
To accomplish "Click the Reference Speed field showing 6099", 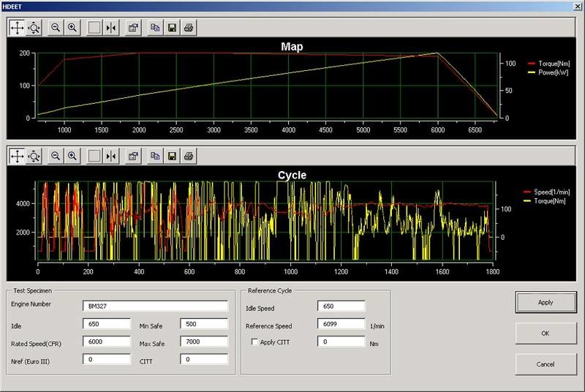I will 341,324.
